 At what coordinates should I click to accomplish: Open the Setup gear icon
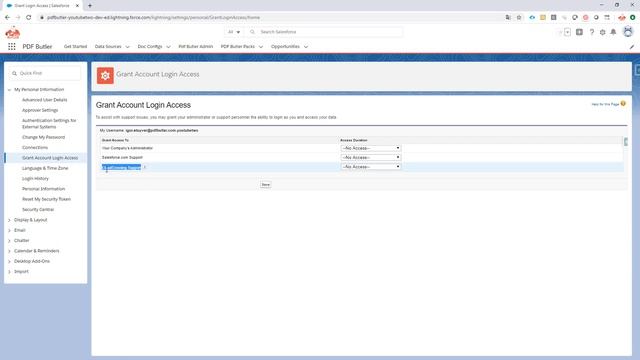tap(602, 32)
